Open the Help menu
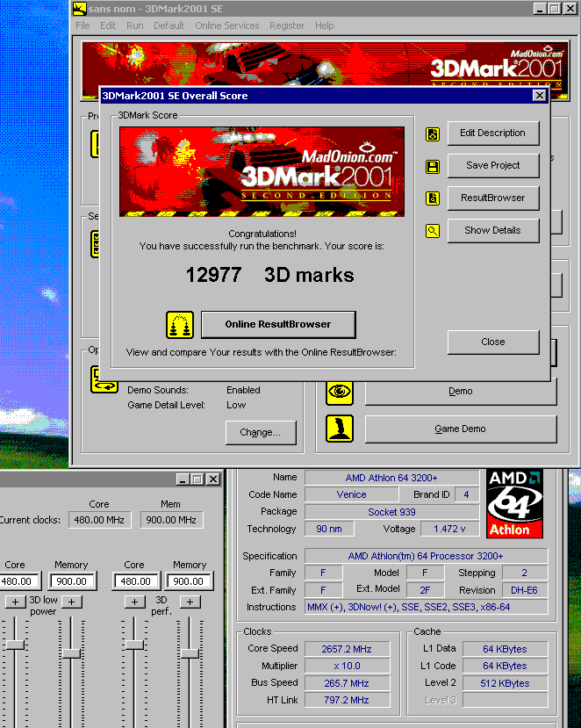This screenshot has height=728, width=581. [x=325, y=25]
